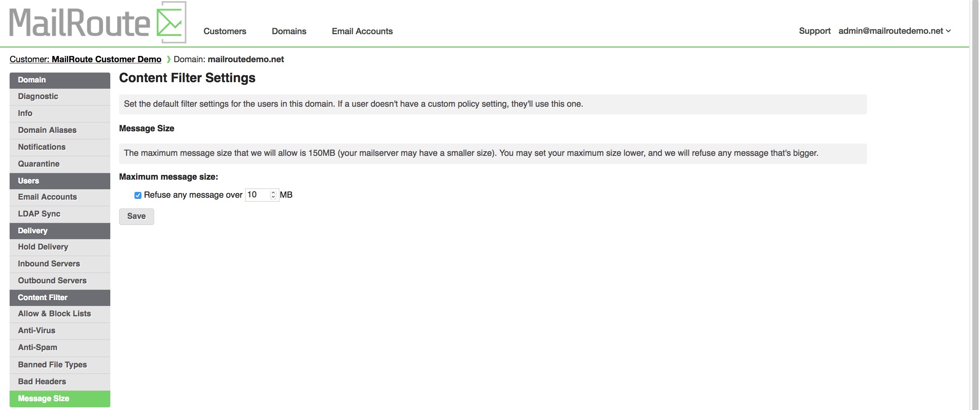This screenshot has height=410, width=980.
Task: Click the MailRoute envelope logo icon
Action: pos(171,22)
